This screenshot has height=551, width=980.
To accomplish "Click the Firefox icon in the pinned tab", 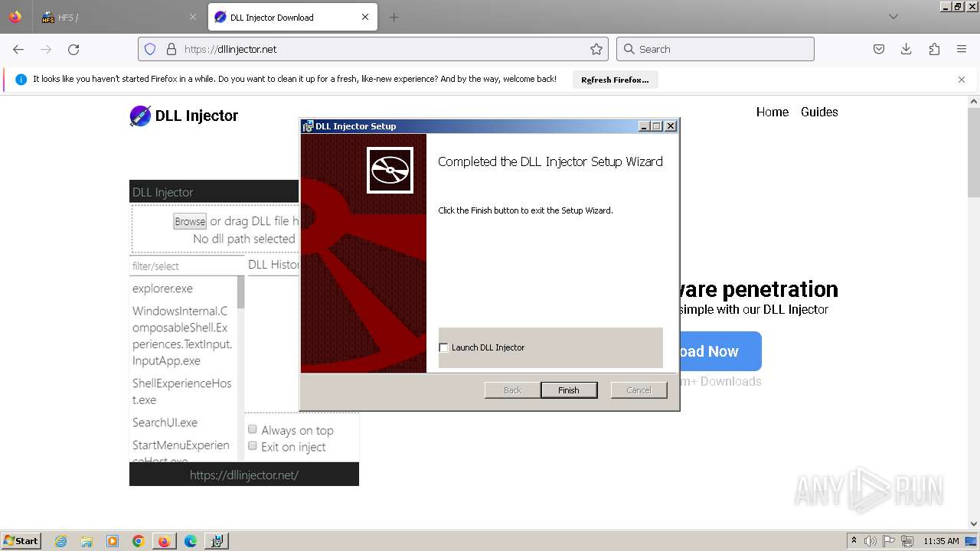I will [x=15, y=17].
